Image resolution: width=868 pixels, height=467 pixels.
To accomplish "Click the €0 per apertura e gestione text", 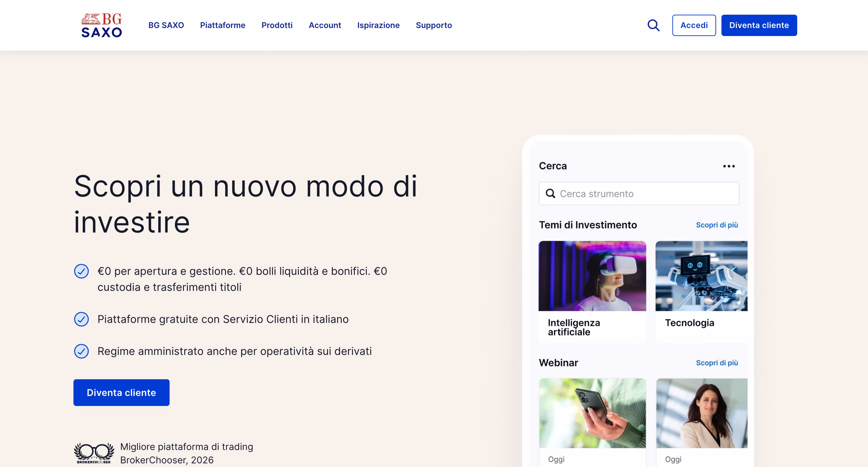I will (x=242, y=279).
